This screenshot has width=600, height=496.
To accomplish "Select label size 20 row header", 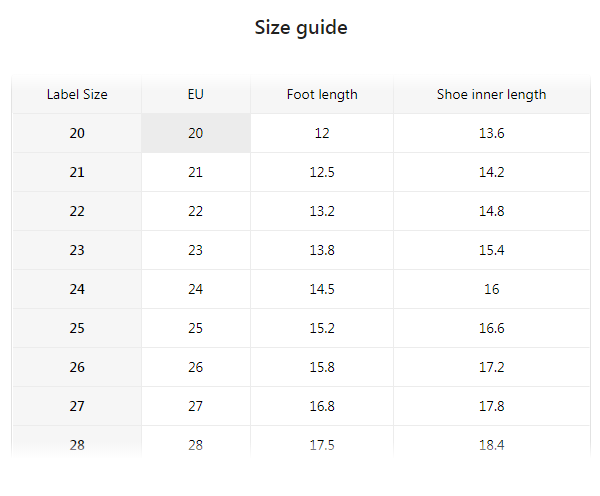I will pyautogui.click(x=77, y=133).
